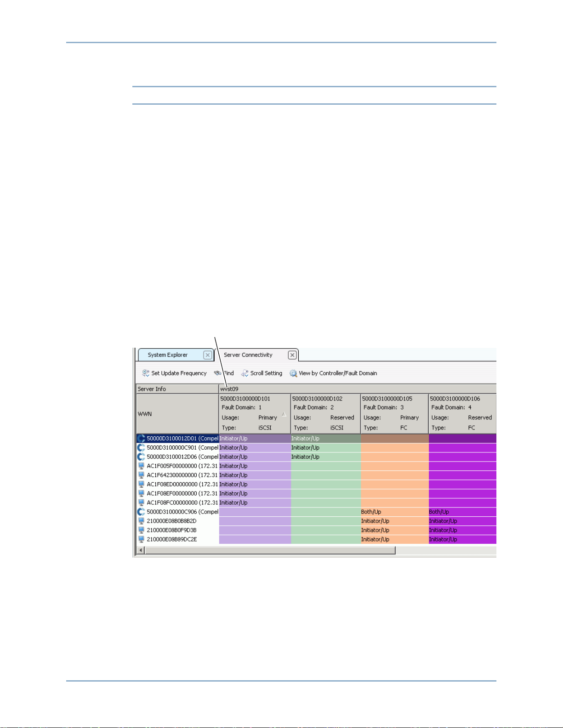The width and height of the screenshot is (563, 728).
Task: Click the Find binoculars icon
Action: (217, 373)
